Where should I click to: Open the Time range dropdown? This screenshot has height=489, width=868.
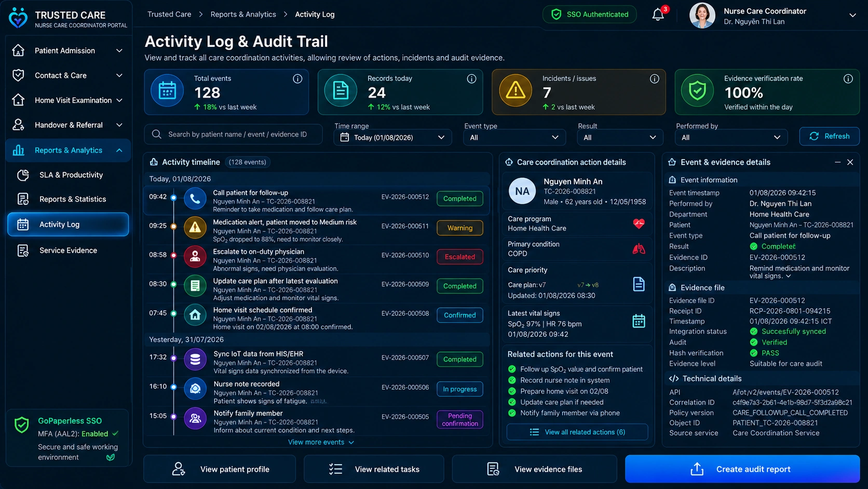tap(393, 137)
